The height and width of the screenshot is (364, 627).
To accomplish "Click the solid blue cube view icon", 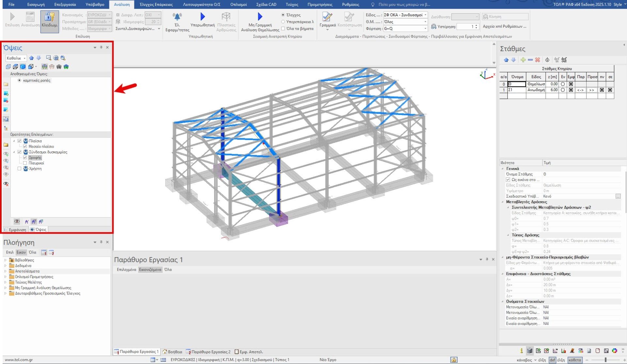I will (23, 67).
